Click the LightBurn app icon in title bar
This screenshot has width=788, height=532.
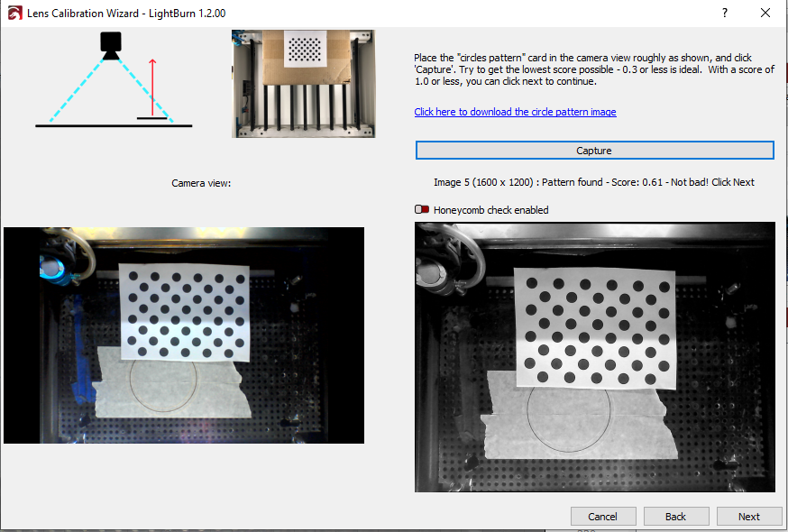15,13
